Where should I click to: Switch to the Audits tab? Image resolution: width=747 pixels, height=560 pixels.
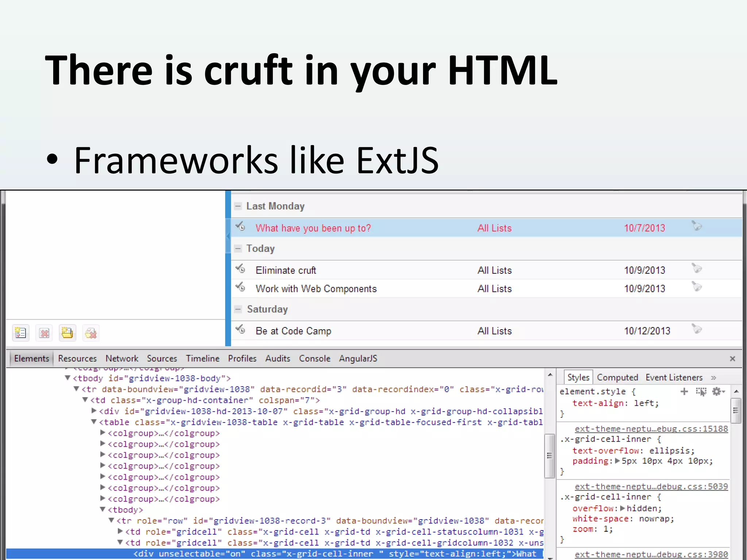point(278,358)
